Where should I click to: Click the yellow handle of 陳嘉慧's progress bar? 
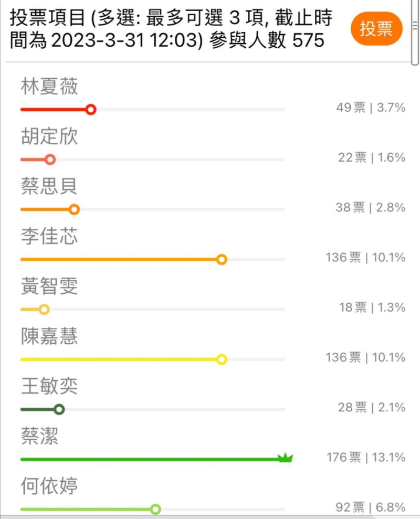tap(222, 359)
